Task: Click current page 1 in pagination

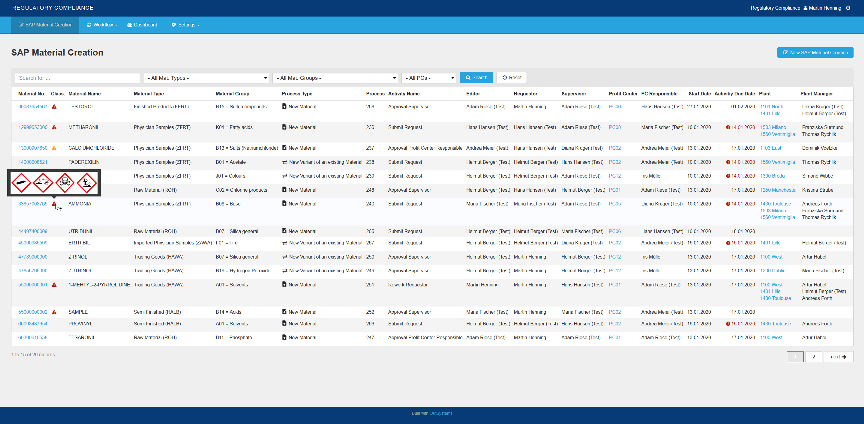Action: tap(795, 357)
